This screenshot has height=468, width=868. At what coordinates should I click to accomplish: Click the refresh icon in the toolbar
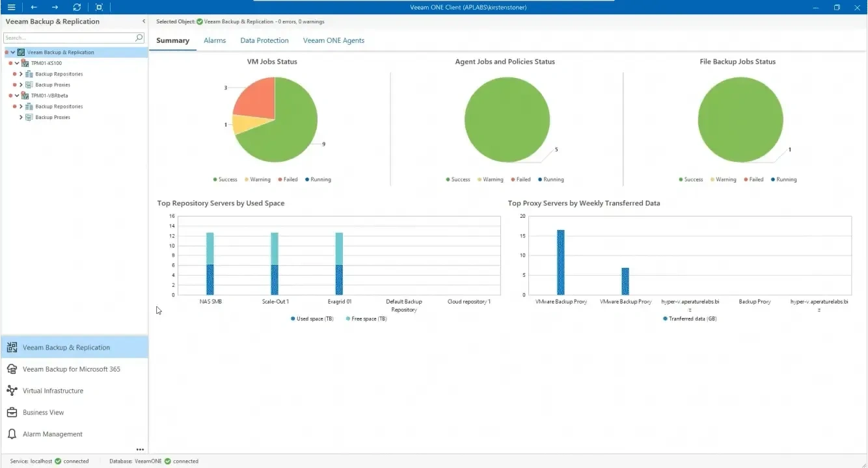[x=77, y=6]
